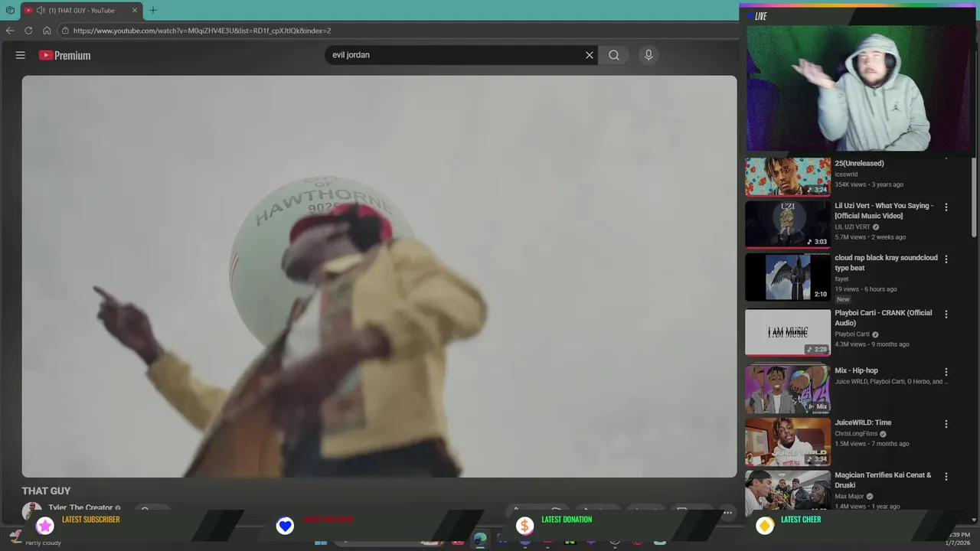
Task: Open the browser home page
Action: click(47, 31)
